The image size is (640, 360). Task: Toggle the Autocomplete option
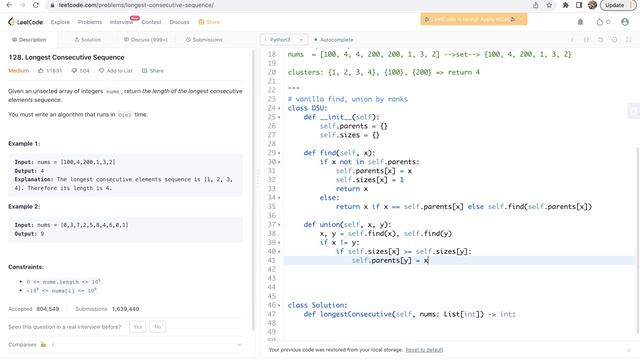point(333,40)
